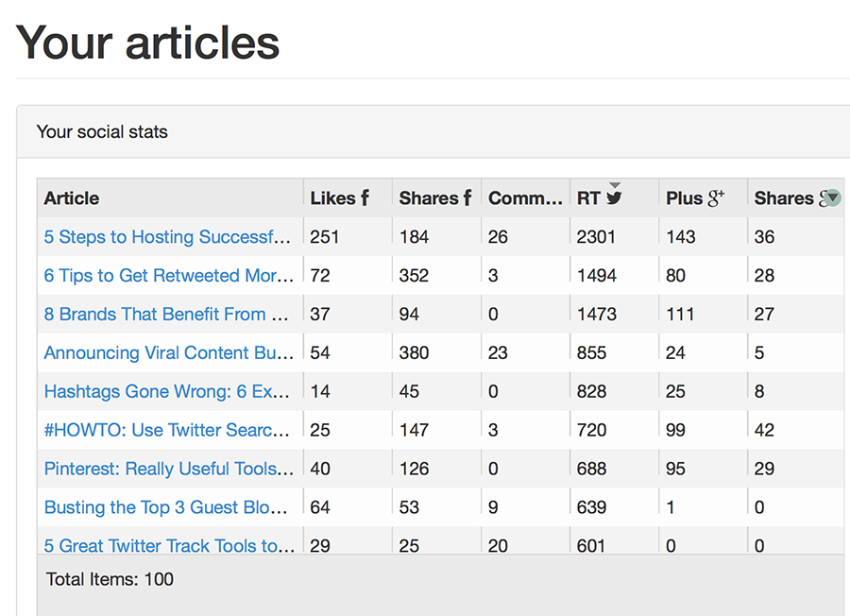
Task: Open 'Busting the Top 3 Guest Blo…' article
Action: [166, 508]
